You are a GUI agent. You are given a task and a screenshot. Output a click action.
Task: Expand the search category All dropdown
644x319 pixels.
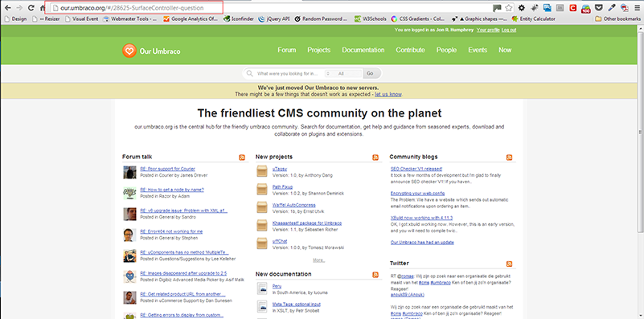[x=343, y=73]
